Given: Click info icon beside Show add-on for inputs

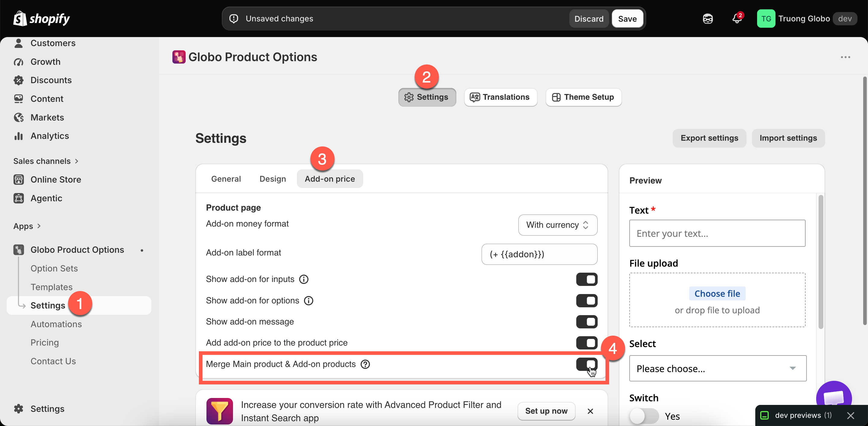Looking at the screenshot, I should coord(303,279).
